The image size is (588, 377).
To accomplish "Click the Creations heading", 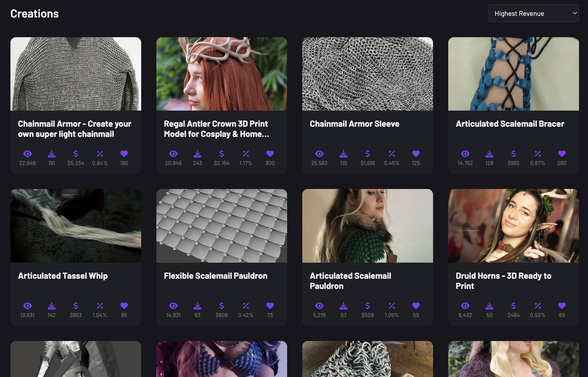I will [x=35, y=14].
